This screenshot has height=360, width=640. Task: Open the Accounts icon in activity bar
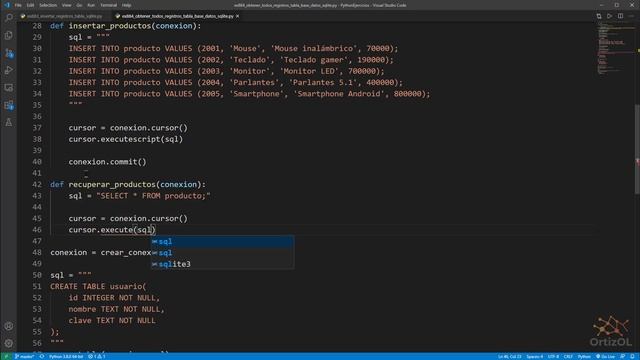[9, 326]
